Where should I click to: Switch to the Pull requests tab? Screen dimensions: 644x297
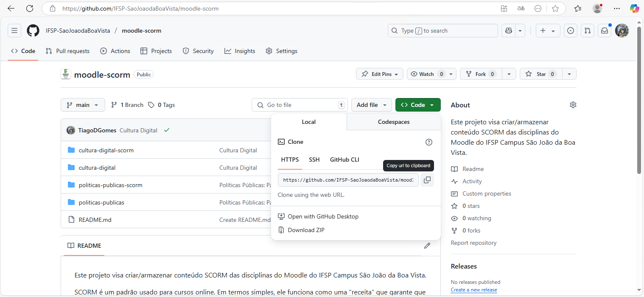click(x=67, y=51)
